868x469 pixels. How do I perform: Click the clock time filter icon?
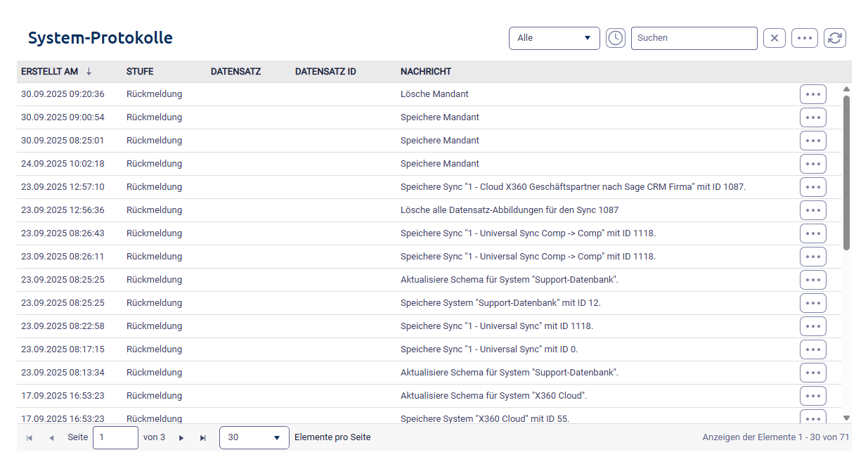pos(616,38)
